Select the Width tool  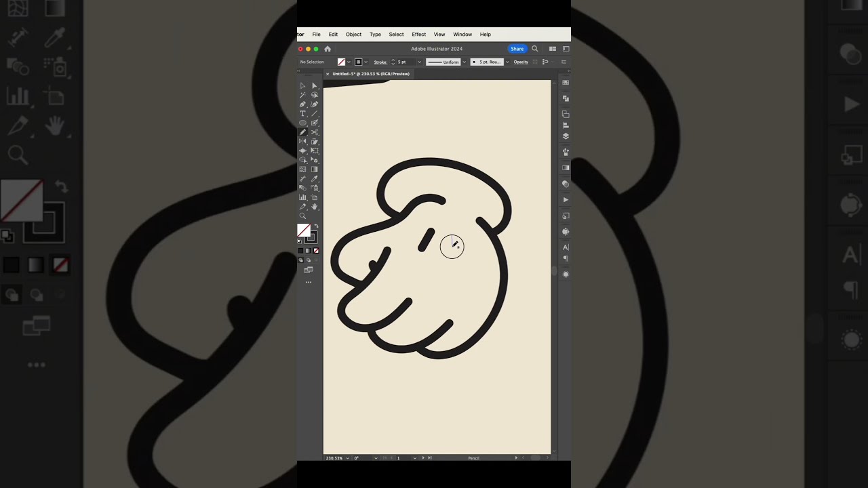click(302, 150)
